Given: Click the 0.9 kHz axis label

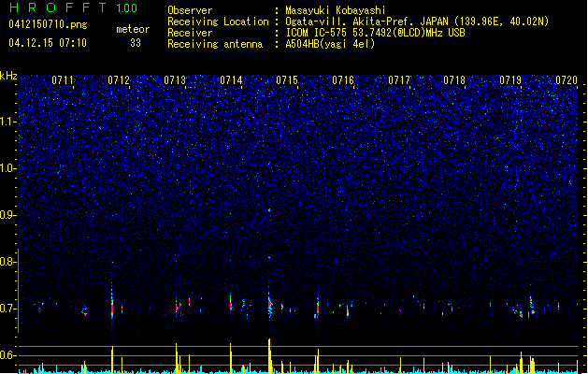Looking at the screenshot, I should (x=8, y=215).
